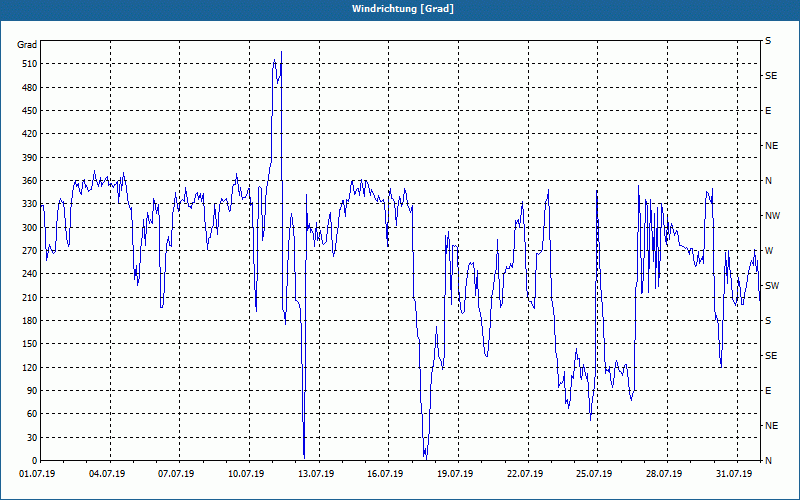Viewport: 800px width, 500px height.
Task: Select the 360 value on the left axis
Action: click(30, 181)
